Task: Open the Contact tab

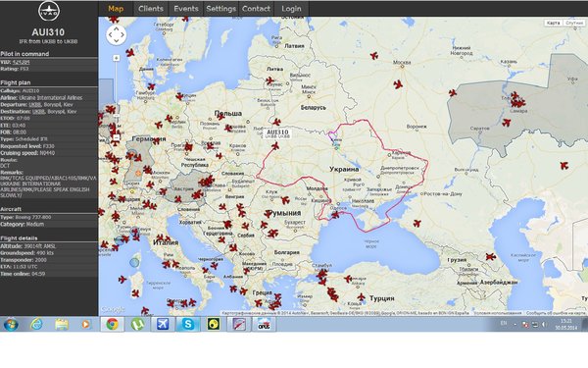Action: pyautogui.click(x=256, y=9)
